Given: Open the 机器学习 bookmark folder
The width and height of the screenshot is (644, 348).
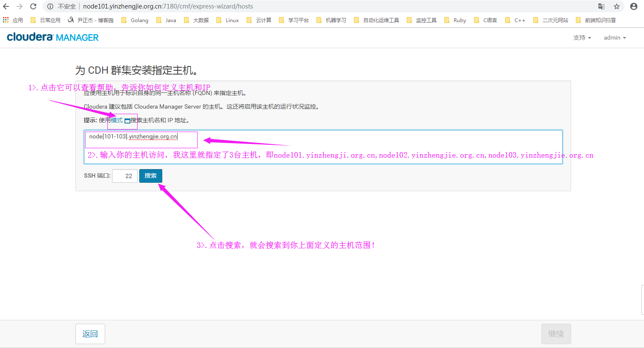Looking at the screenshot, I should (331, 20).
